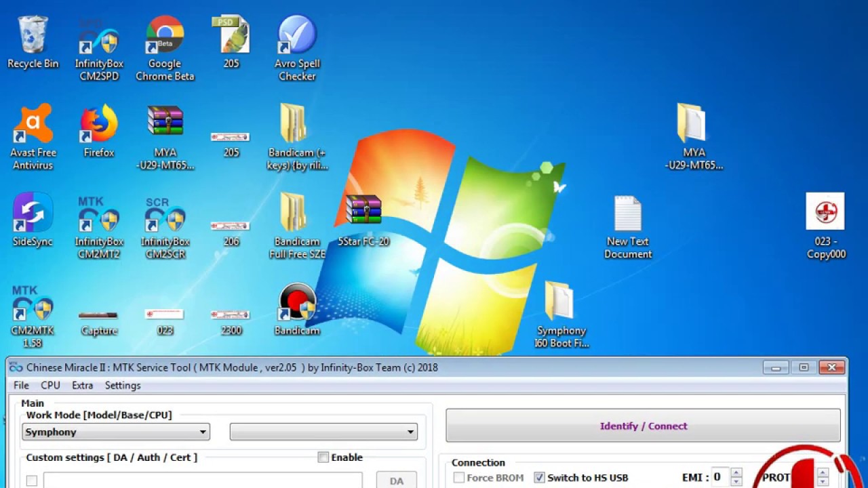The height and width of the screenshot is (488, 868).
Task: Launch the Avast Free Antivirus shortcut
Action: pyautogui.click(x=33, y=138)
